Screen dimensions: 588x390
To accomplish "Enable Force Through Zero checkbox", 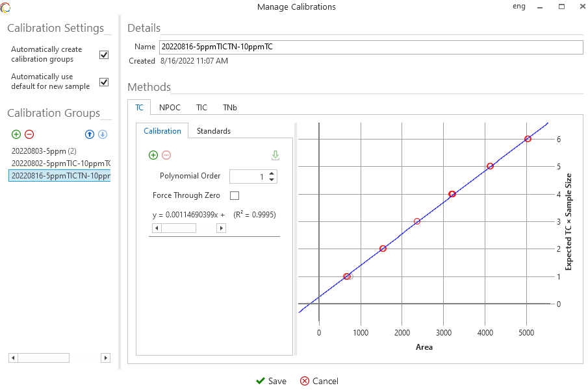I will 235,195.
